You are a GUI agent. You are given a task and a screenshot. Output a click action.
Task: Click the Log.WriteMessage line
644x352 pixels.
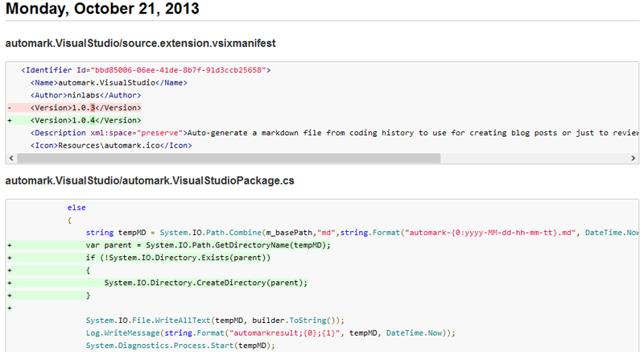270,333
